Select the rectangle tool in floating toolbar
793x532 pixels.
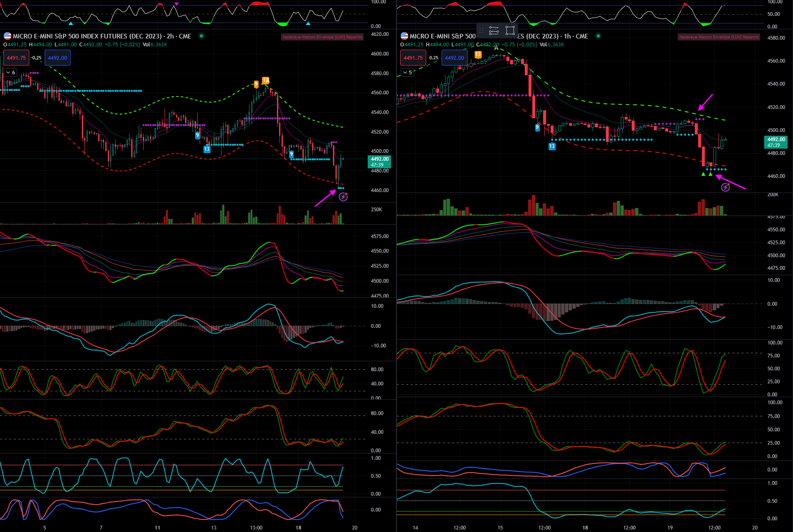(510, 30)
